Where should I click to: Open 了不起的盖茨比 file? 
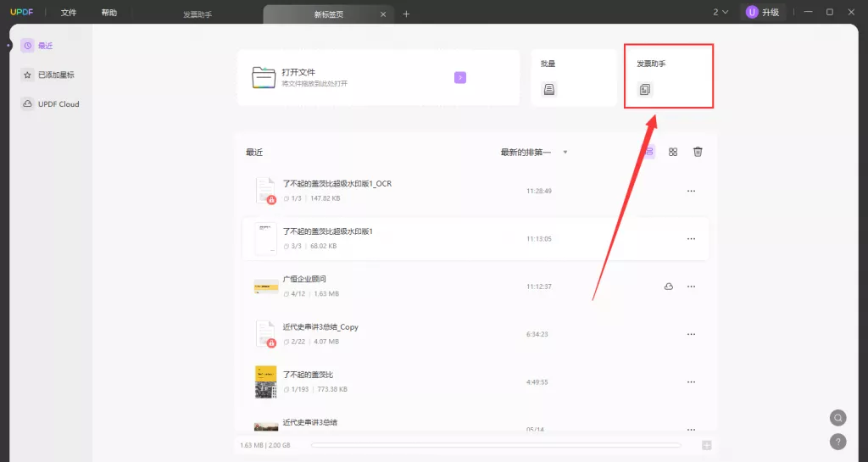pyautogui.click(x=475, y=381)
